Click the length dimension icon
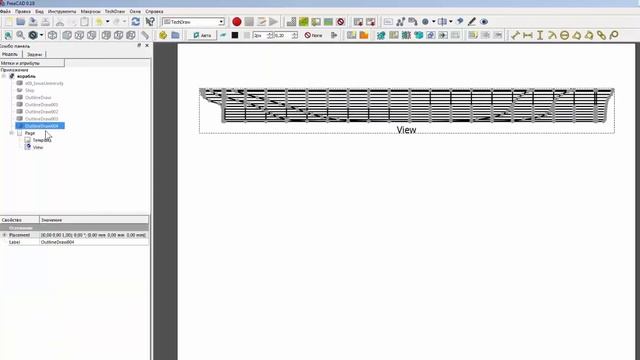This screenshot has height=360, width=640. [x=515, y=36]
